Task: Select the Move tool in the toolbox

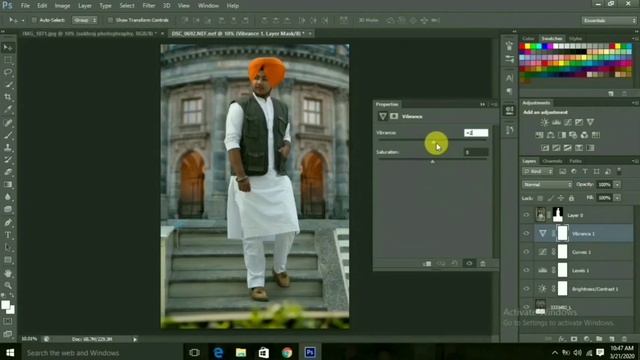Action: pyautogui.click(x=8, y=48)
